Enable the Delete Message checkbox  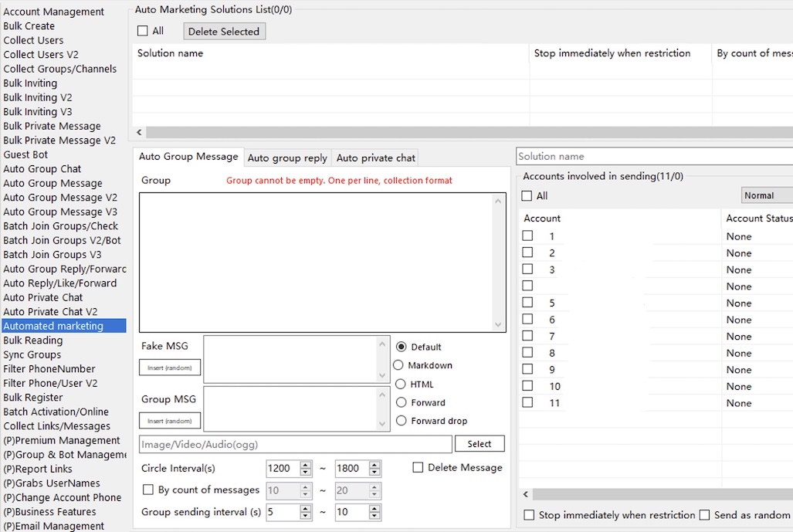(418, 467)
